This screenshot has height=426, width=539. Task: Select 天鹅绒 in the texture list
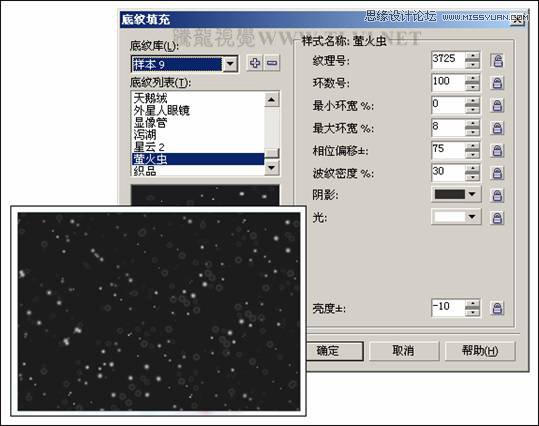click(x=198, y=98)
